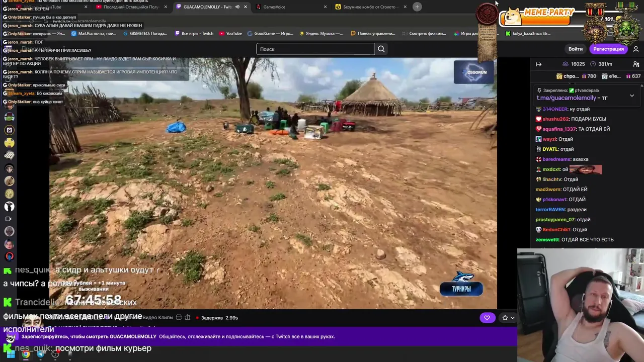The width and height of the screenshot is (644, 362).
Task: Click the CSGORUN banner in stream
Action: [473, 72]
